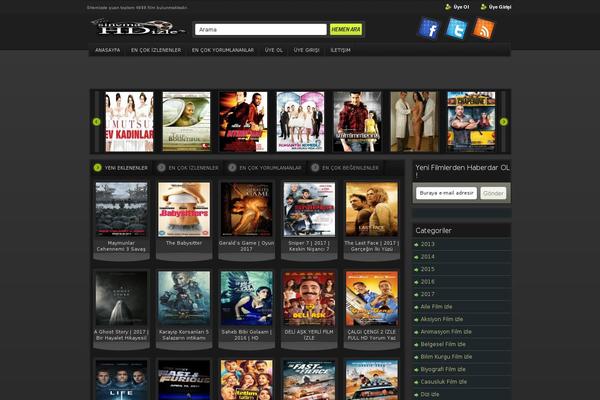This screenshot has width=600, height=400.
Task: Open the Çalgı Çengi 2 İzle poster
Action: (x=372, y=299)
